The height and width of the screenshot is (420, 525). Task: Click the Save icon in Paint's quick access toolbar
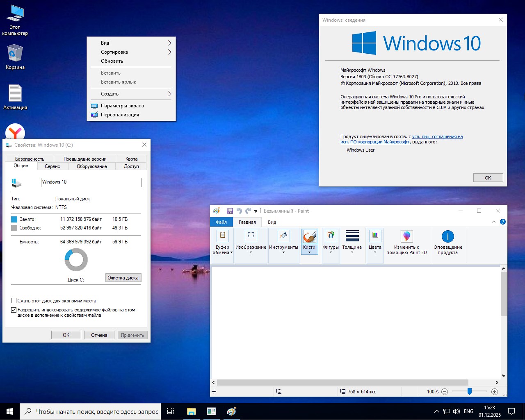coord(230,211)
